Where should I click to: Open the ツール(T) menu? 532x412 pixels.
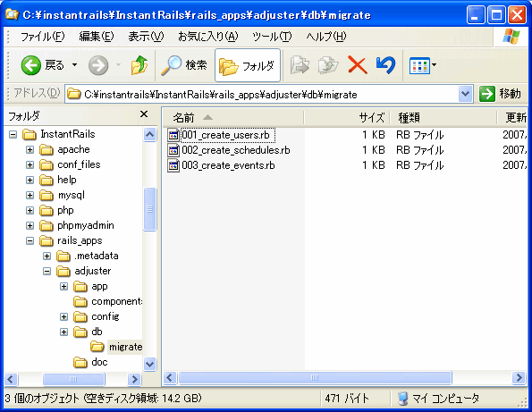click(x=272, y=37)
